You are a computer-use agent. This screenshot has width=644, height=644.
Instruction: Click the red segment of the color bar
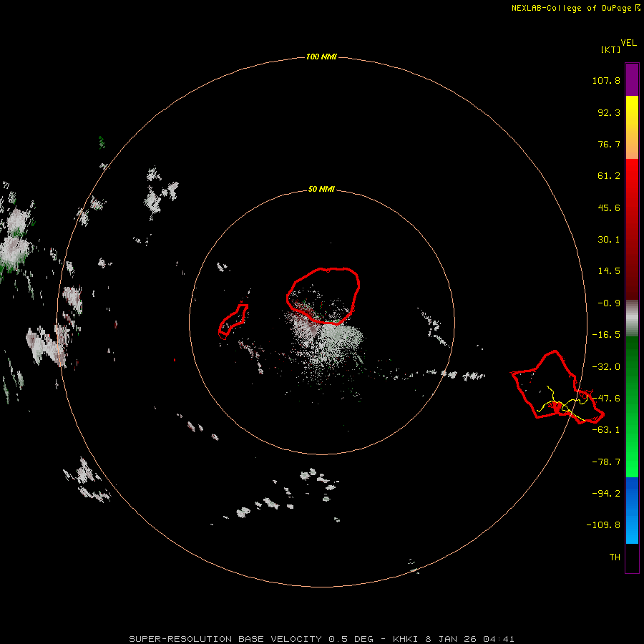[632, 229]
